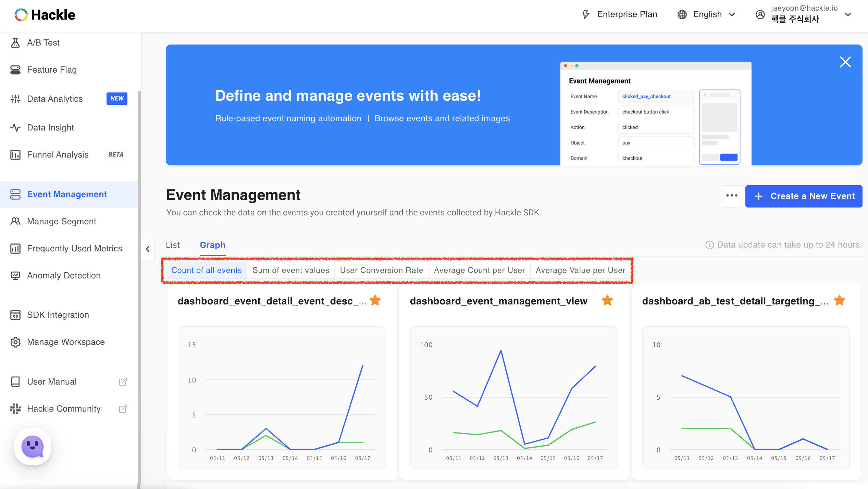Screen dimensions: 868x489
Task: Open the purple chatbot assistant bubble
Action: click(x=33, y=446)
